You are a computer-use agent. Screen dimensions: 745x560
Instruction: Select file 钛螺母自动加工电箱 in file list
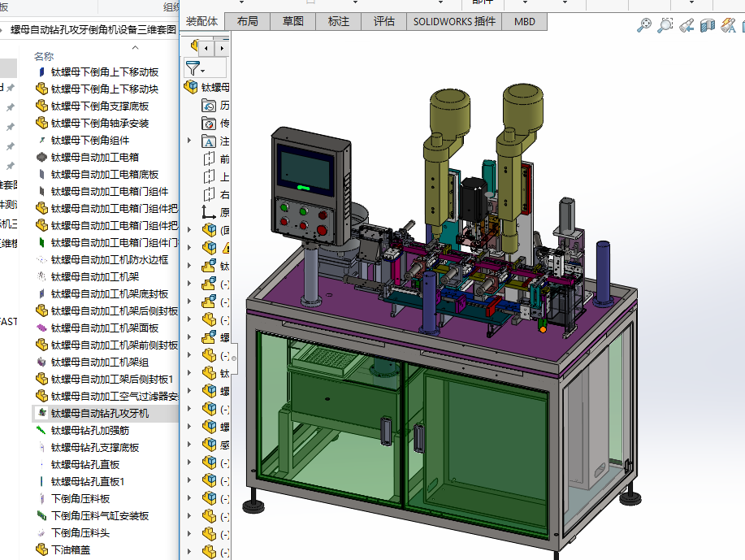tap(94, 157)
